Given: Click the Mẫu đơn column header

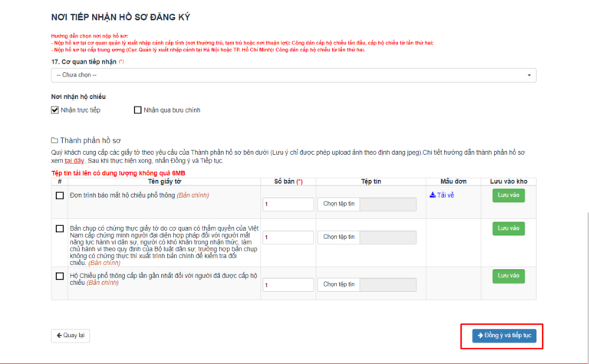Looking at the screenshot, I should [x=453, y=182].
